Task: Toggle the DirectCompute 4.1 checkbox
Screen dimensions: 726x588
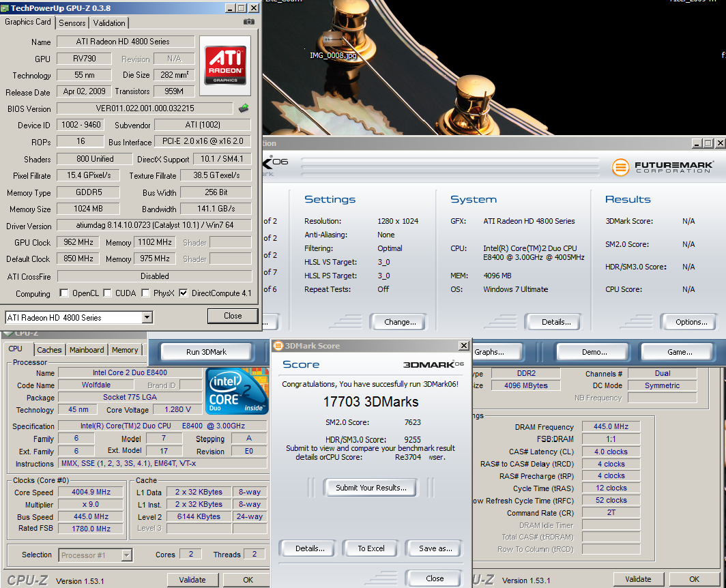Action: [x=184, y=293]
